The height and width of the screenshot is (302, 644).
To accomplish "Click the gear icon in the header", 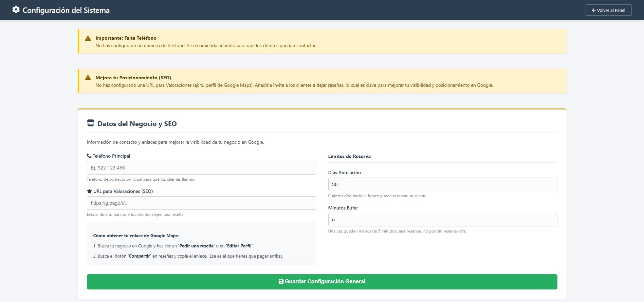I will [x=16, y=10].
